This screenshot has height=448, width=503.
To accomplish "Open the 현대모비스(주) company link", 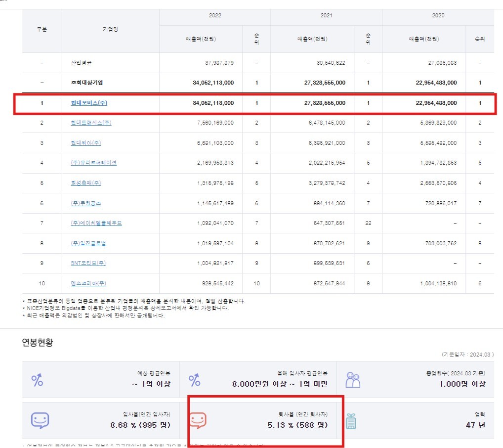I will (x=89, y=103).
